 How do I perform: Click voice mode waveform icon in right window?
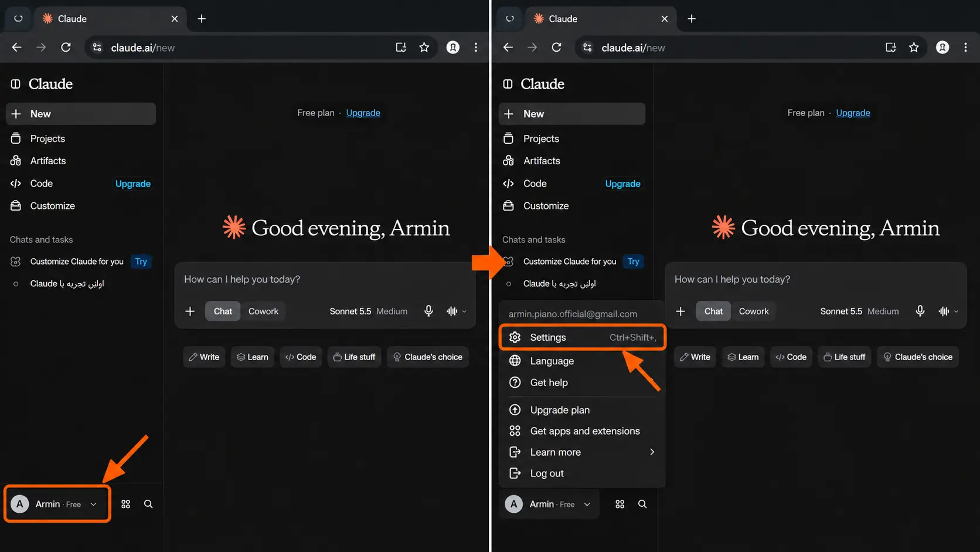(943, 311)
